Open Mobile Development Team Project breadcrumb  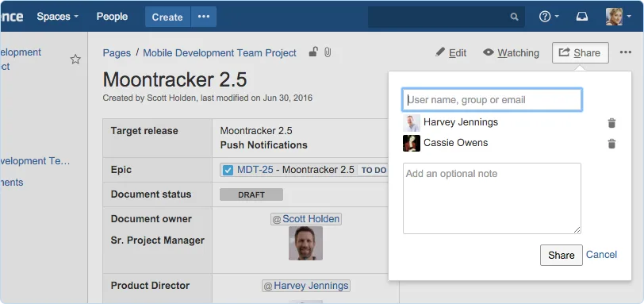(220, 53)
